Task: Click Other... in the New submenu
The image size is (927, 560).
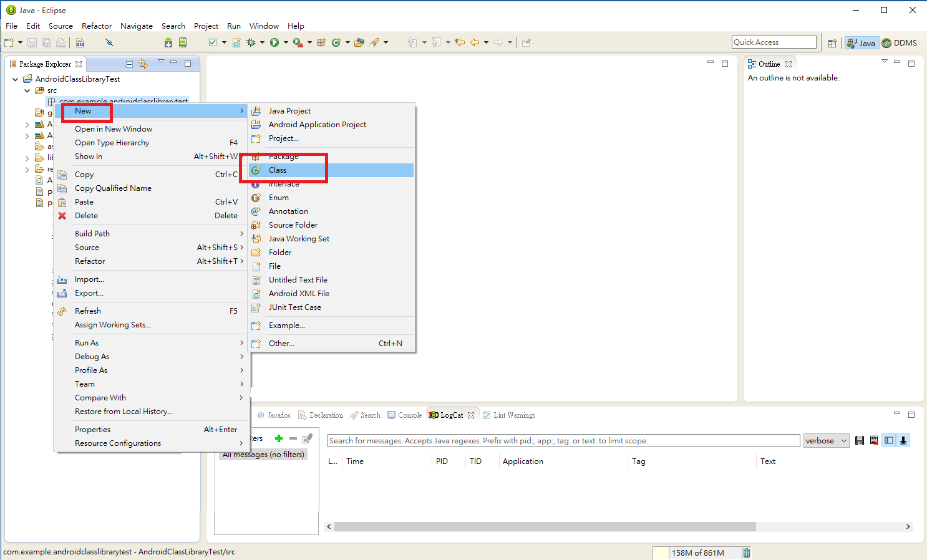Action: pos(331,344)
